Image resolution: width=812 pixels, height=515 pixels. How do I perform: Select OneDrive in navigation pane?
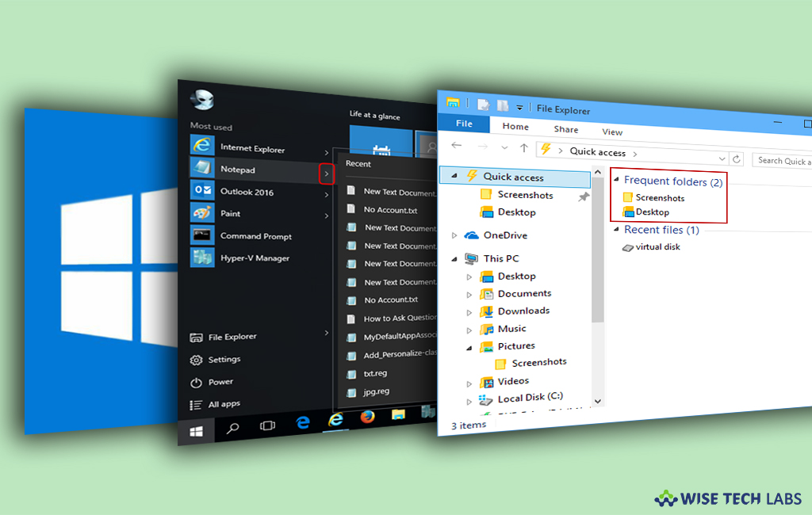pyautogui.click(x=505, y=235)
